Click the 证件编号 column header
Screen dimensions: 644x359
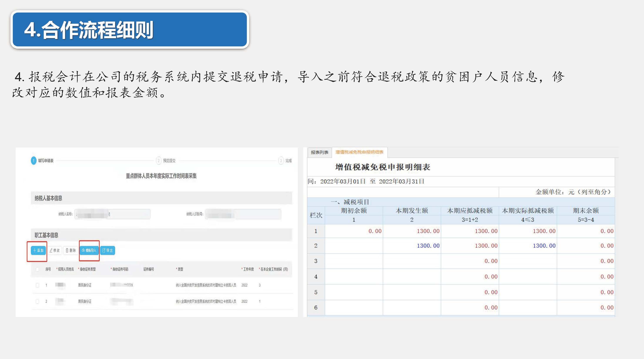(149, 269)
